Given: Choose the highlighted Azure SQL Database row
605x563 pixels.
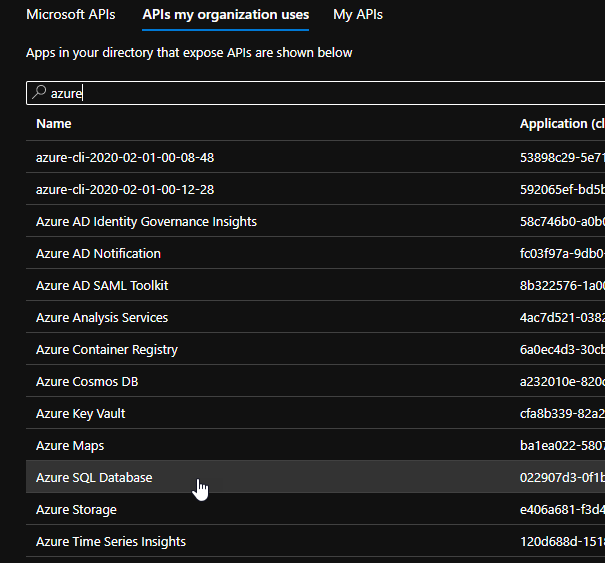Looking at the screenshot, I should coord(316,477).
